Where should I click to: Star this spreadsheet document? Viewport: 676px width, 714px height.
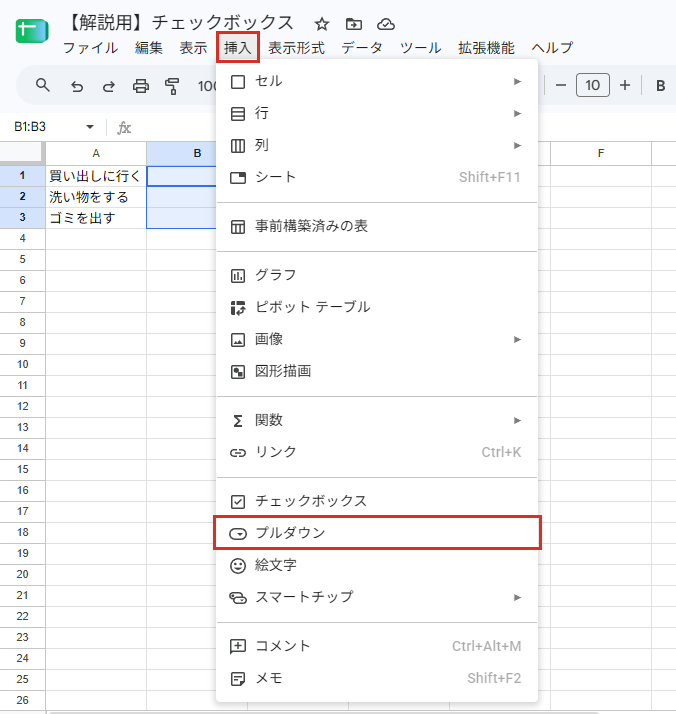tap(322, 24)
